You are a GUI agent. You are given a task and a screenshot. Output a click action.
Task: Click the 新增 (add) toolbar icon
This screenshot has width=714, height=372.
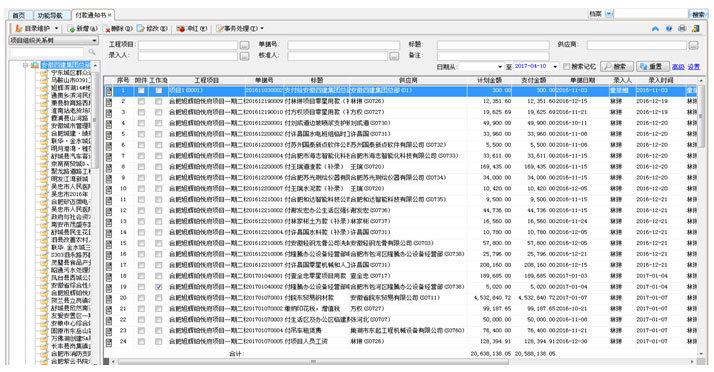tap(71, 29)
